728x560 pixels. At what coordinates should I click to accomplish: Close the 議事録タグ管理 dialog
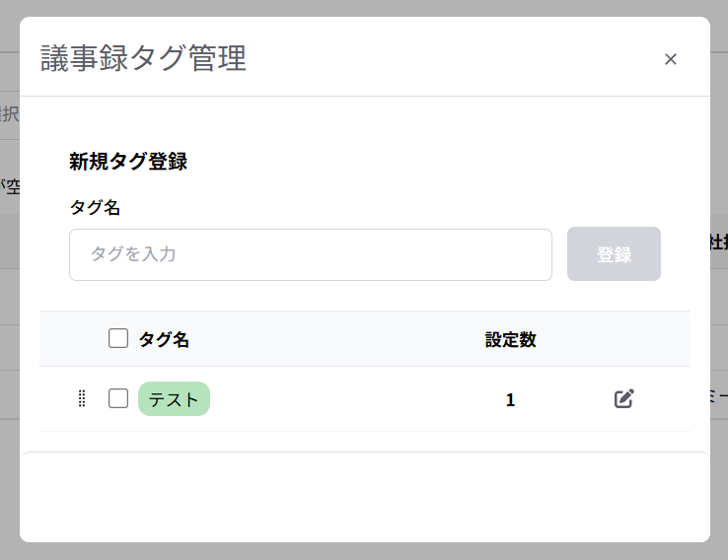click(671, 59)
